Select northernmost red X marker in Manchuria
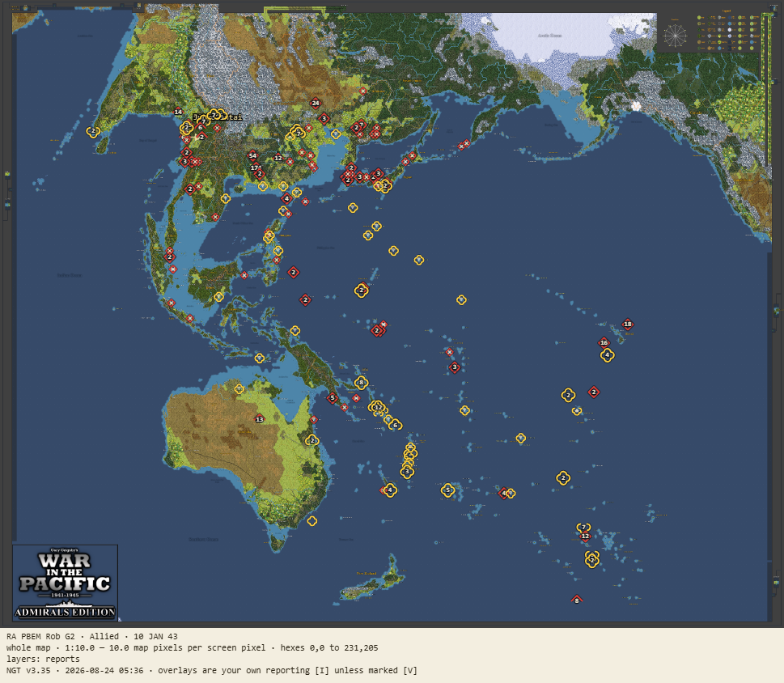This screenshot has height=683, width=784. pyautogui.click(x=363, y=91)
